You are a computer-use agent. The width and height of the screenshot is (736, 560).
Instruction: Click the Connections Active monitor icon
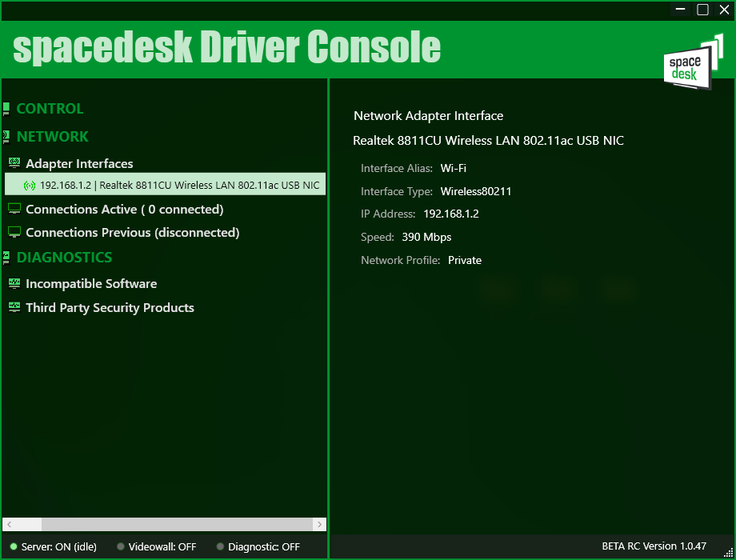[x=14, y=209]
